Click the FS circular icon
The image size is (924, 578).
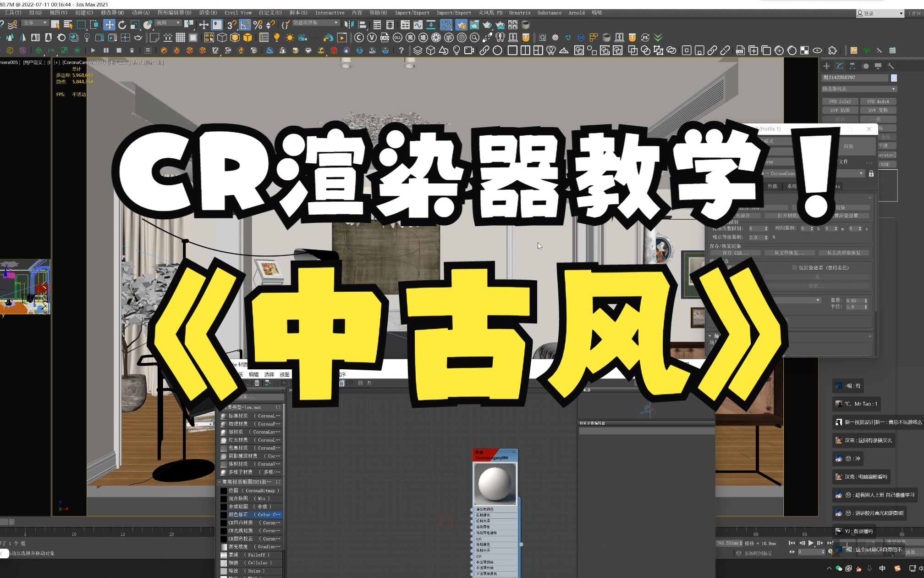[x=645, y=38]
